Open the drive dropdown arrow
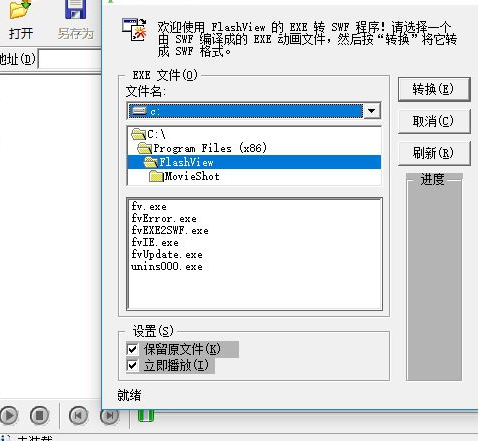Image resolution: width=478 pixels, height=441 pixels. 372,111
